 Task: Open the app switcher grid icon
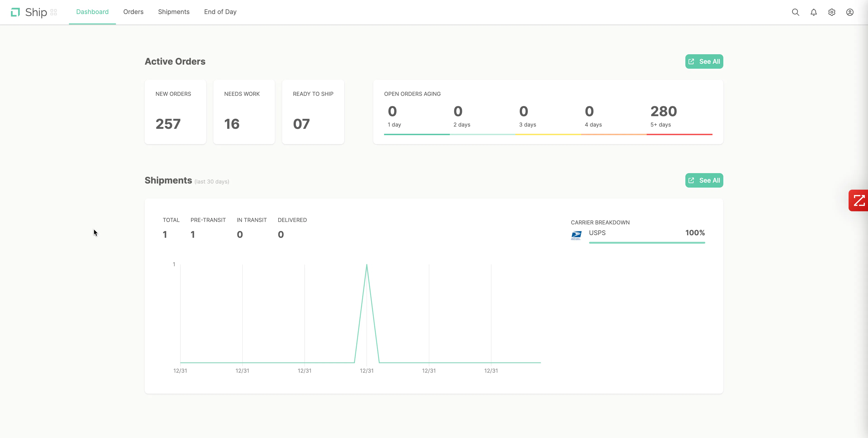tap(54, 12)
